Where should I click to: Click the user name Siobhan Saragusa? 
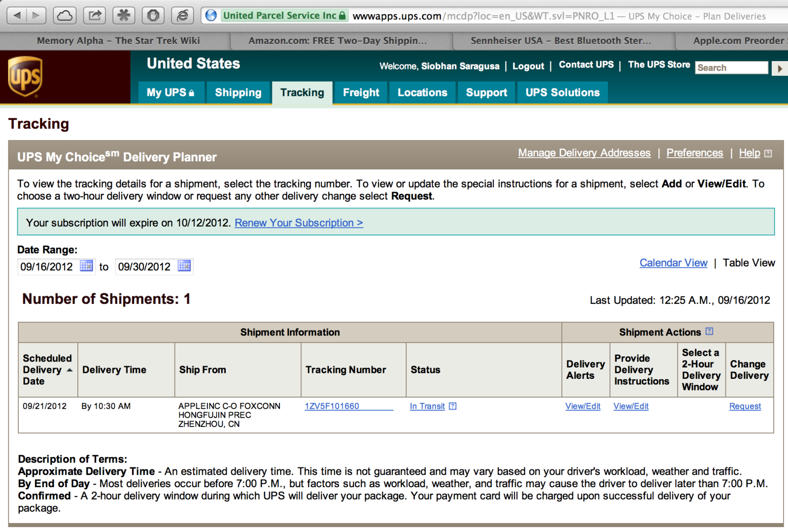pyautogui.click(x=460, y=66)
